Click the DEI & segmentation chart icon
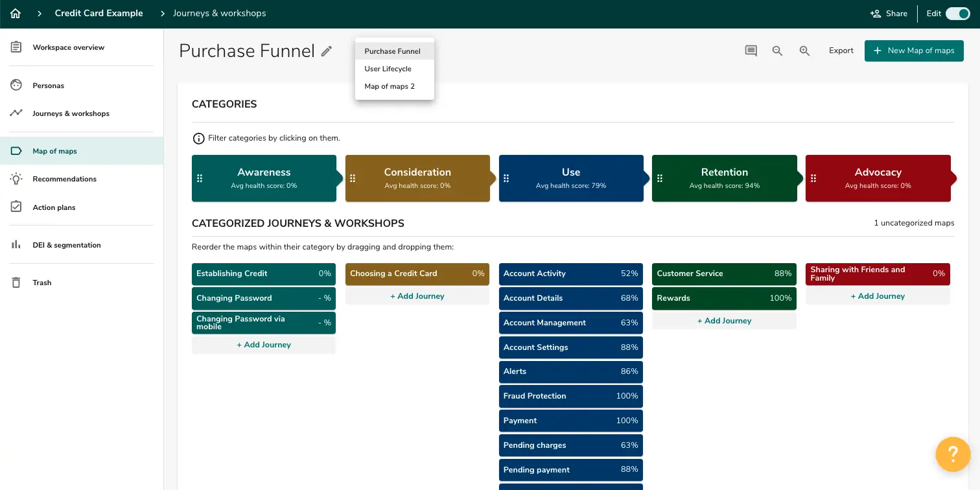Image resolution: width=980 pixels, height=490 pixels. click(x=16, y=244)
